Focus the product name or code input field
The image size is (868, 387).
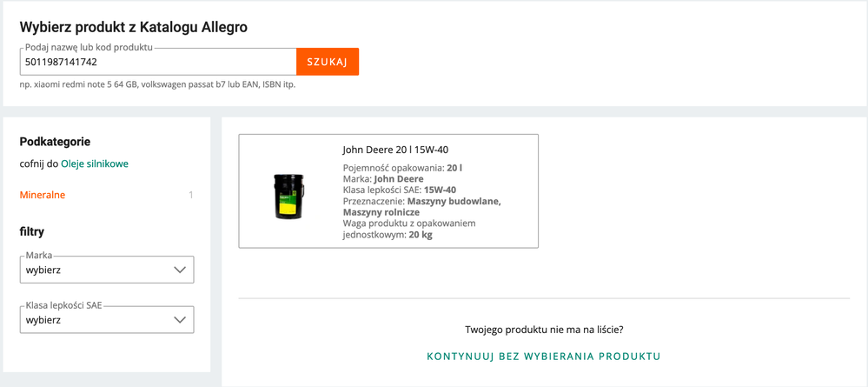click(158, 62)
